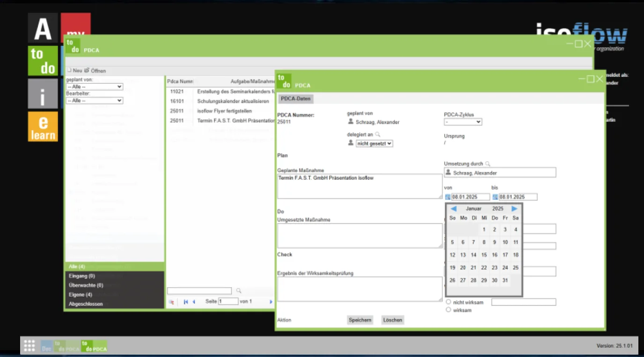Click 'Neu' in PDCA list toolbar
This screenshot has width=644, height=357.
coord(74,71)
